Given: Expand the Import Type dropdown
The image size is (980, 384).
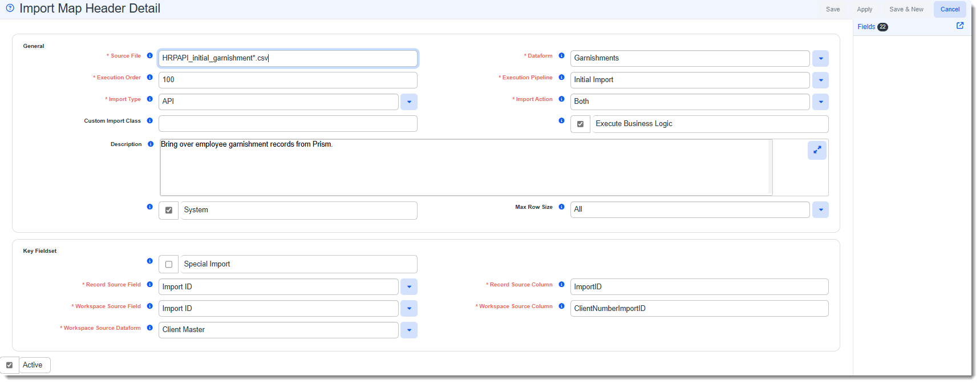Looking at the screenshot, I should pos(408,102).
